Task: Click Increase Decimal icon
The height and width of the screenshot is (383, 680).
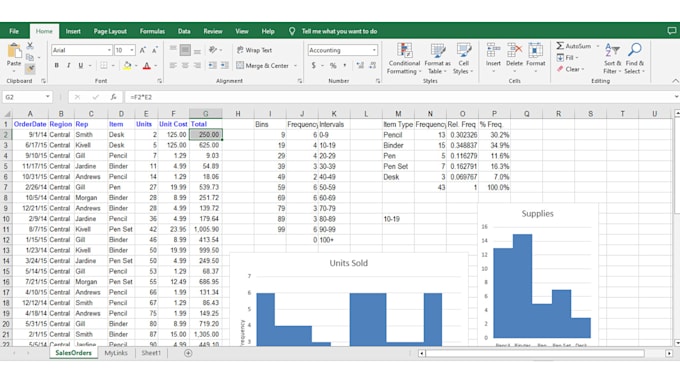Action: [360, 65]
